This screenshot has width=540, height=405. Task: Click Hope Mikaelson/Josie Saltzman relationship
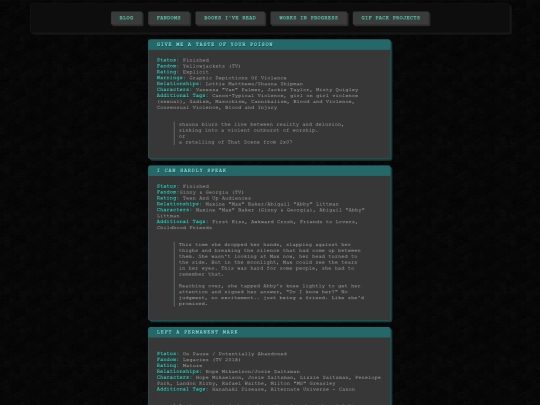click(x=252, y=371)
